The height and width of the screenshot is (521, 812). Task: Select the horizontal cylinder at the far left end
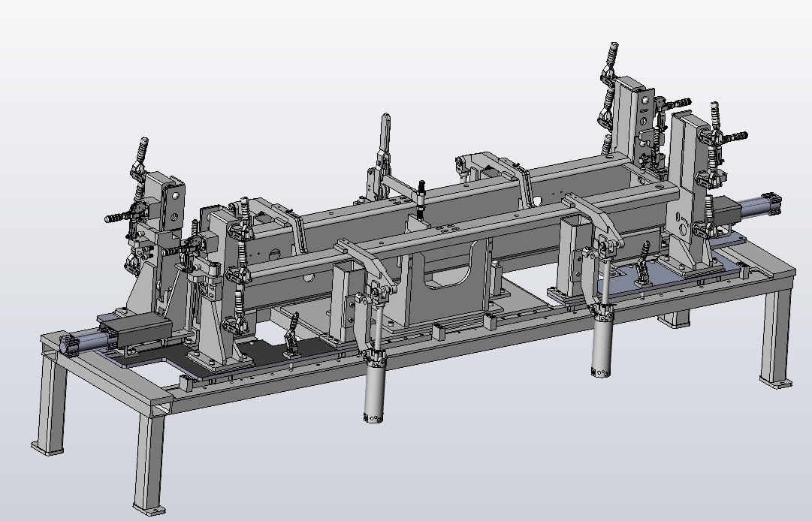click(x=88, y=342)
